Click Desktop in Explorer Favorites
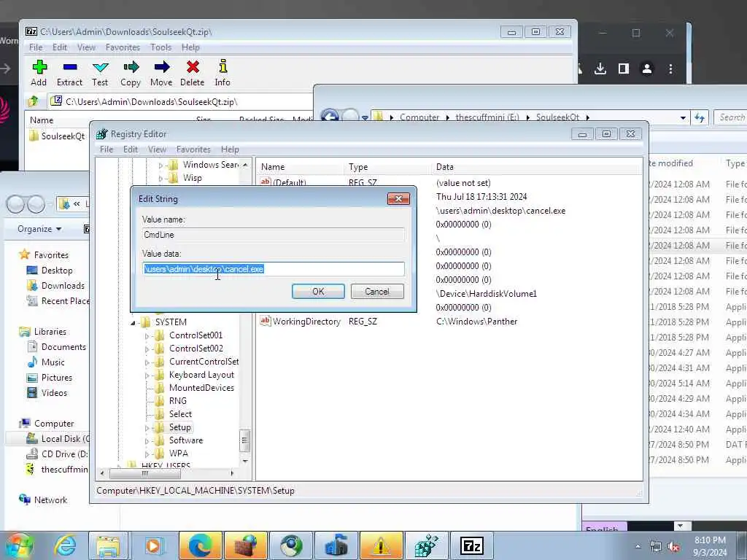 (x=57, y=271)
